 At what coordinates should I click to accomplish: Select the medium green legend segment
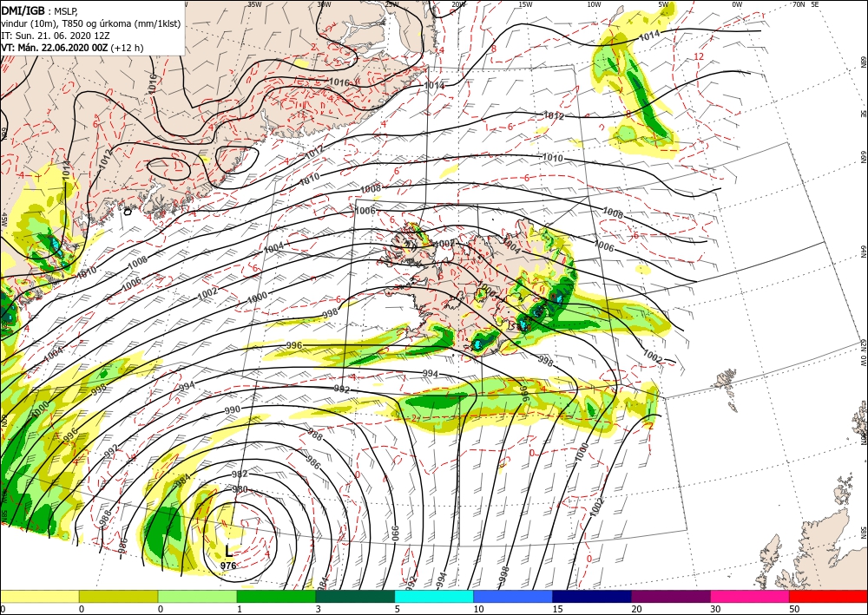tap(276, 596)
